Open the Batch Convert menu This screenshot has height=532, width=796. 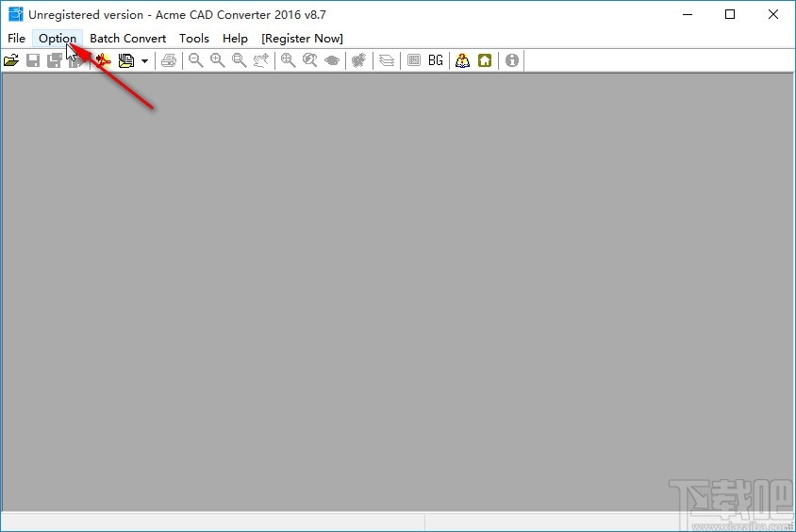(128, 38)
